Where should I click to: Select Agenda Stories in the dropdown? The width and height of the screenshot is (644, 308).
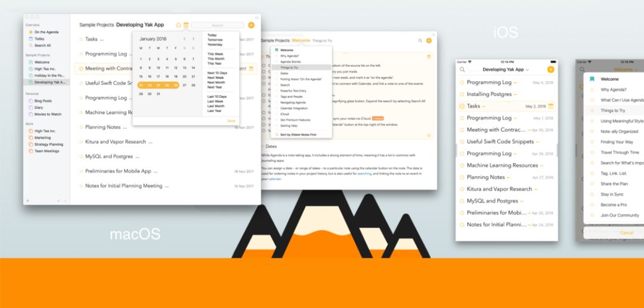pyautogui.click(x=290, y=61)
